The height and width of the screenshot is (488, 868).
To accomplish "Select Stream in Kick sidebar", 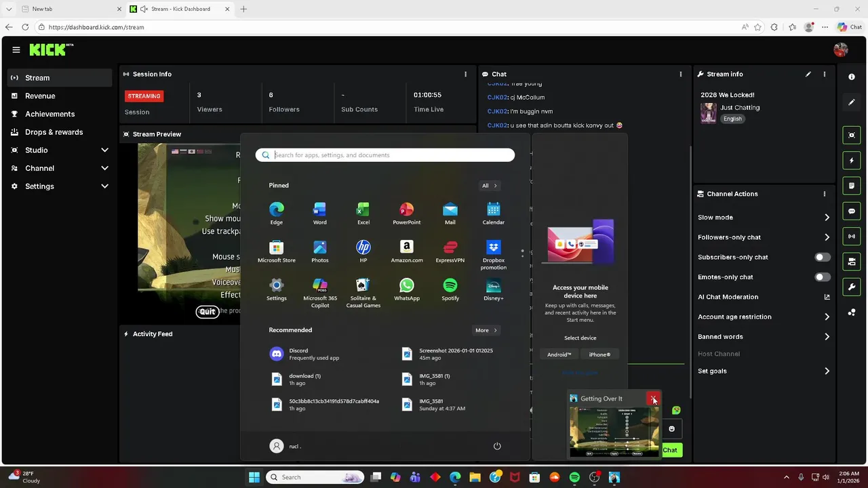I will click(60, 78).
